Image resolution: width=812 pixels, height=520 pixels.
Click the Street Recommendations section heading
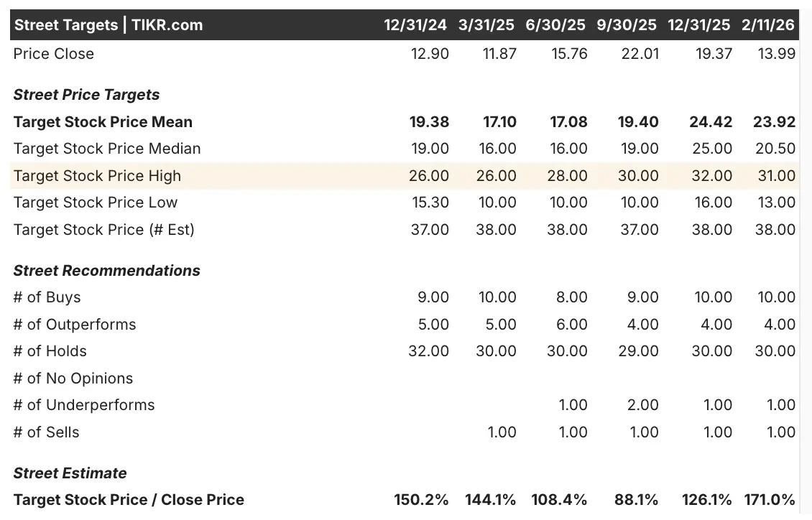click(x=106, y=271)
